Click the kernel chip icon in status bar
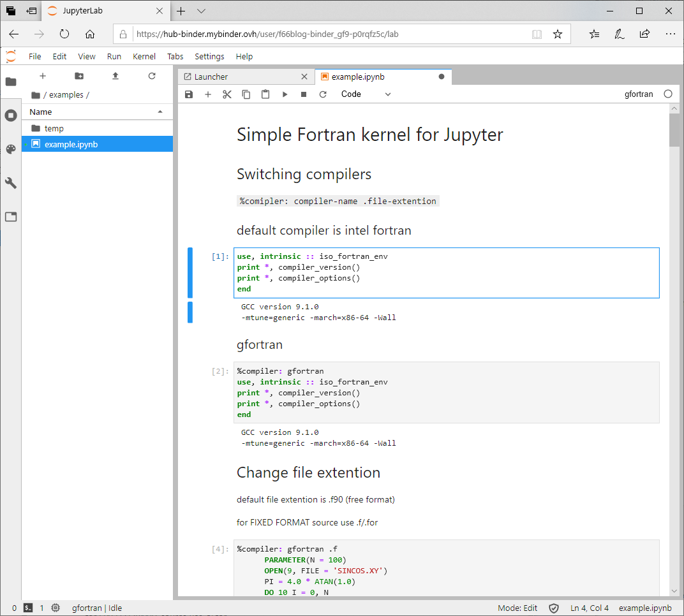Image resolution: width=684 pixels, height=616 pixels. 56,608
